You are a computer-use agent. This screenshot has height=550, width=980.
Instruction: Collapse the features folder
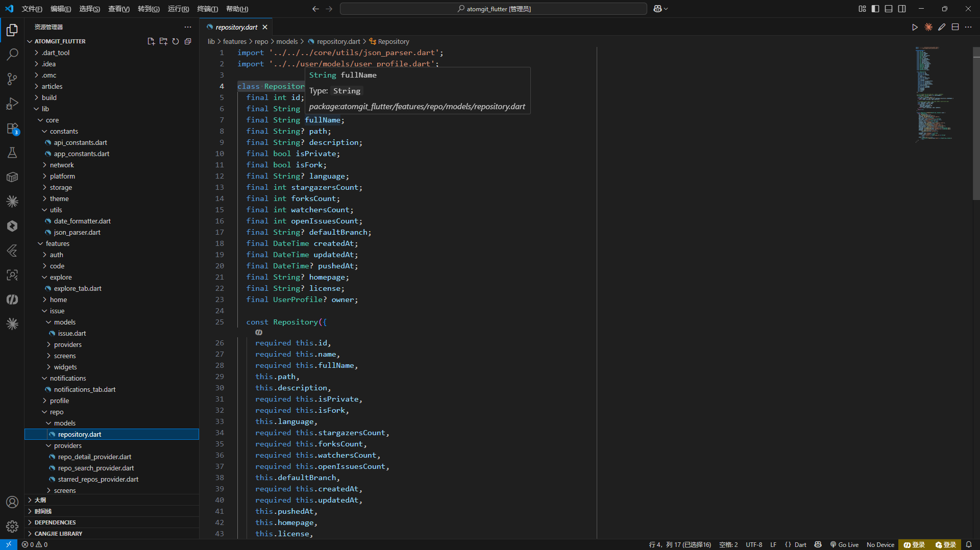coord(58,243)
